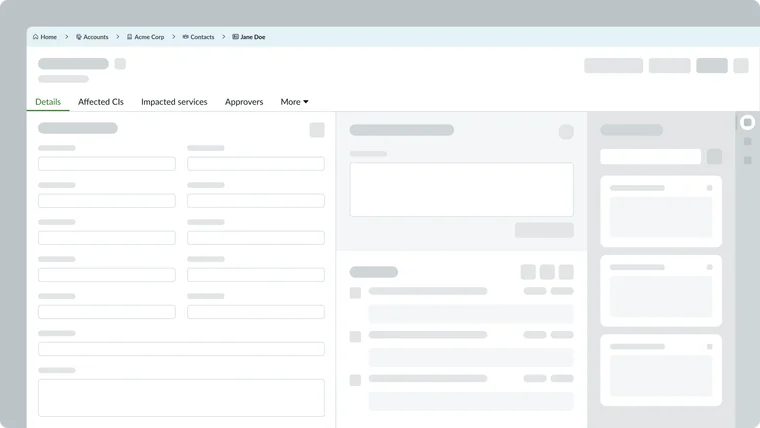
Task: Expand the More tab dropdown
Action: (x=294, y=102)
